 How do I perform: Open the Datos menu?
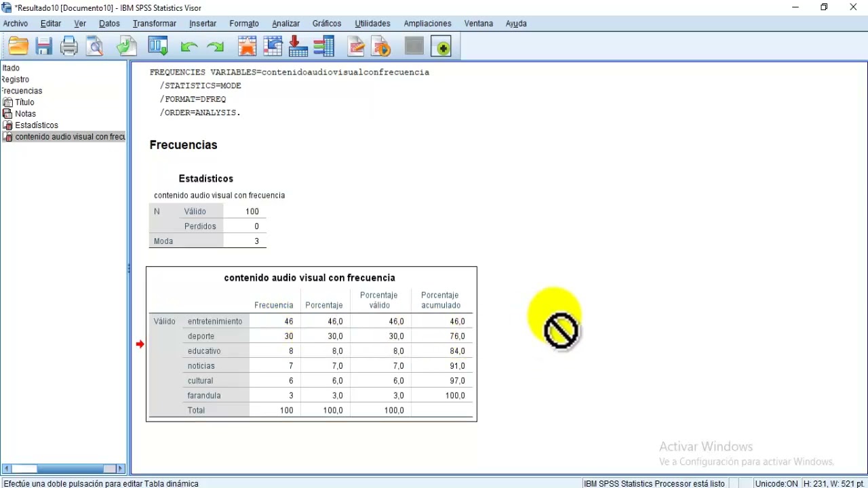point(109,23)
